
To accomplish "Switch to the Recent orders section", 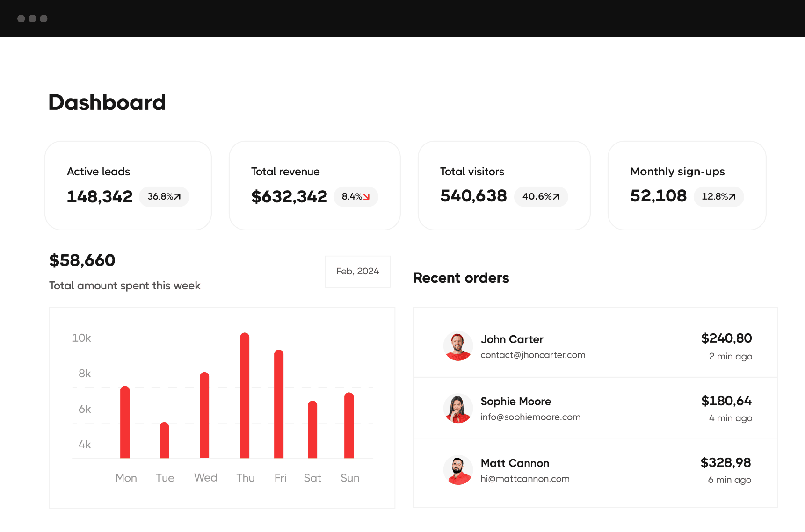I will coord(461,278).
